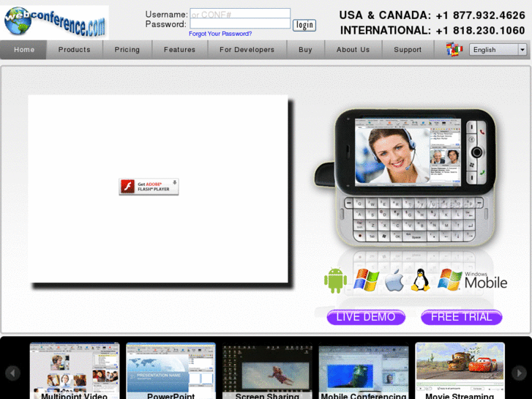
Task: Open the Movie Streaming thumbnail
Action: (x=460, y=371)
